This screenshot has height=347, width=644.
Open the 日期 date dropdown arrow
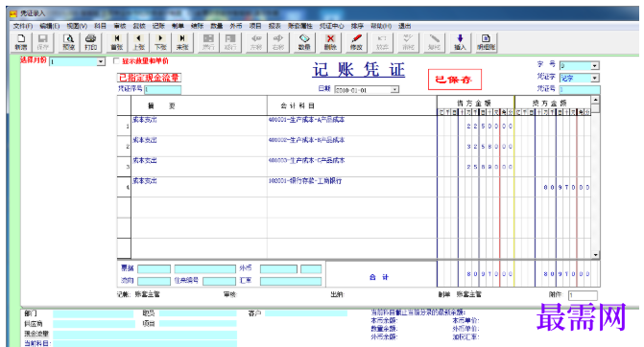click(394, 90)
